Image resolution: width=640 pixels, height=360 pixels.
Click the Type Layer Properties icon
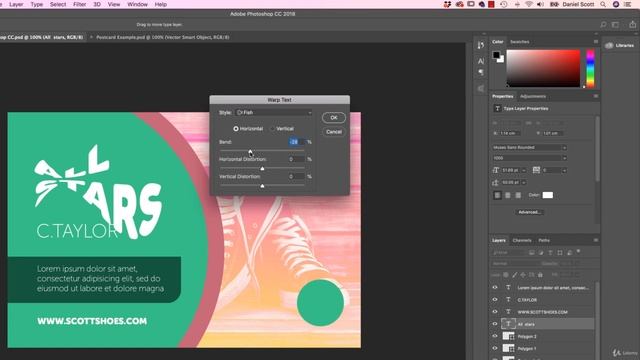click(497, 109)
